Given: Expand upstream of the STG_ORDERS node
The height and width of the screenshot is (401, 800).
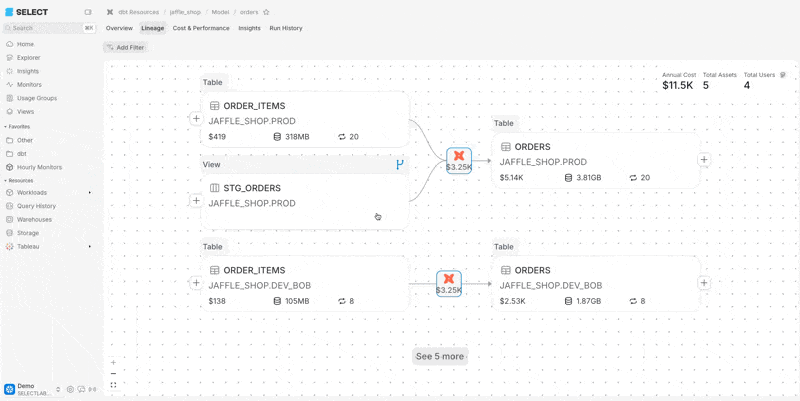Looking at the screenshot, I should [x=196, y=201].
